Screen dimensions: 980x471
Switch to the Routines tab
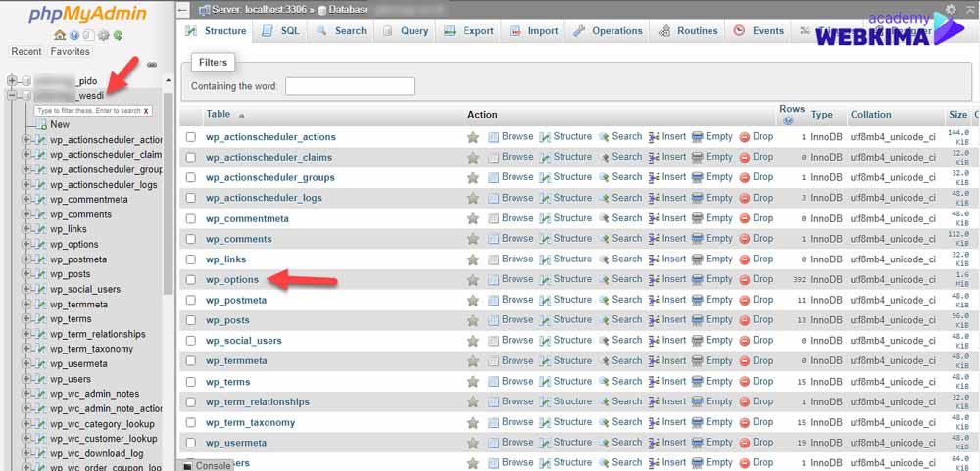689,31
